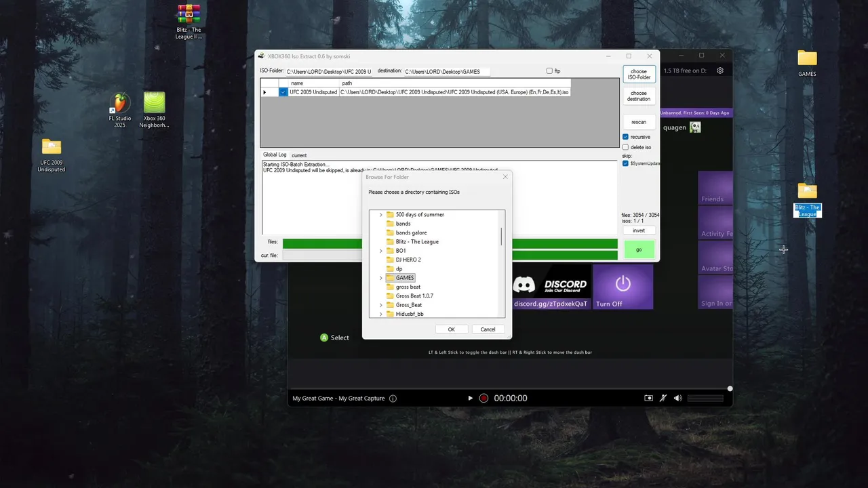Image resolution: width=868 pixels, height=488 pixels.
Task: Start recording with the red record button
Action: pyautogui.click(x=484, y=399)
